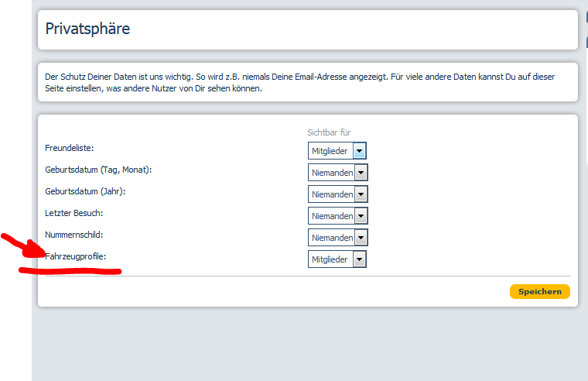Select the 'Mitglieder' value in the Fahrzeugprofile field
588x381 pixels.
tap(330, 259)
